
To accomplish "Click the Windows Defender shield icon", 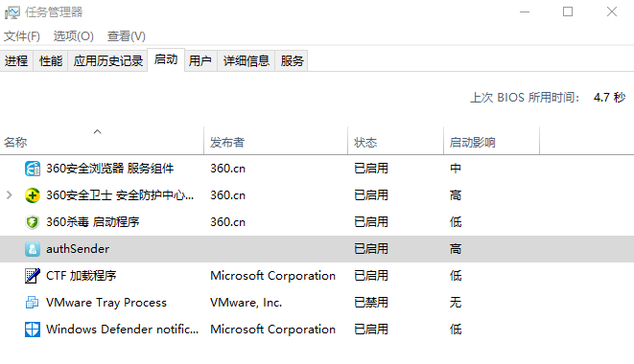I will pyautogui.click(x=33, y=330).
